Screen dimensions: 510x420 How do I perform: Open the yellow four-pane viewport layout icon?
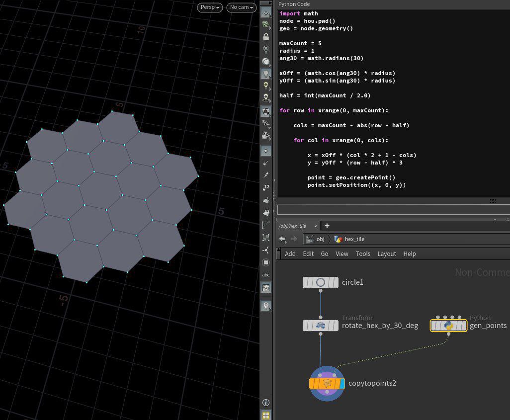tap(266, 416)
